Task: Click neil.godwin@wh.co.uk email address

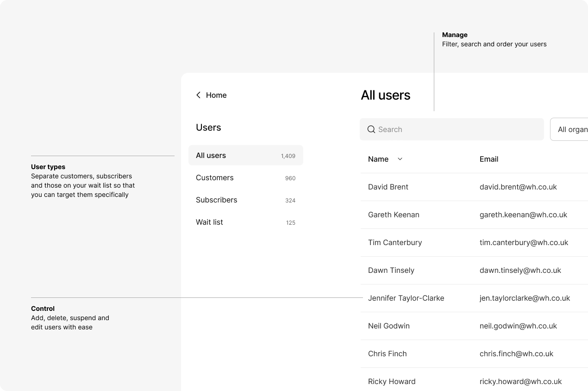Action: click(x=518, y=326)
